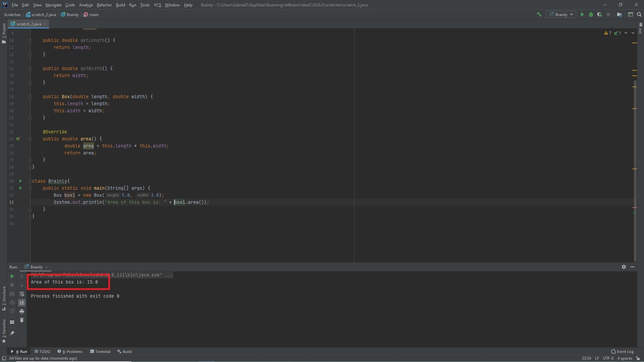Run Brainly with the toolbar play icon
The image size is (644, 362).
point(582,14)
